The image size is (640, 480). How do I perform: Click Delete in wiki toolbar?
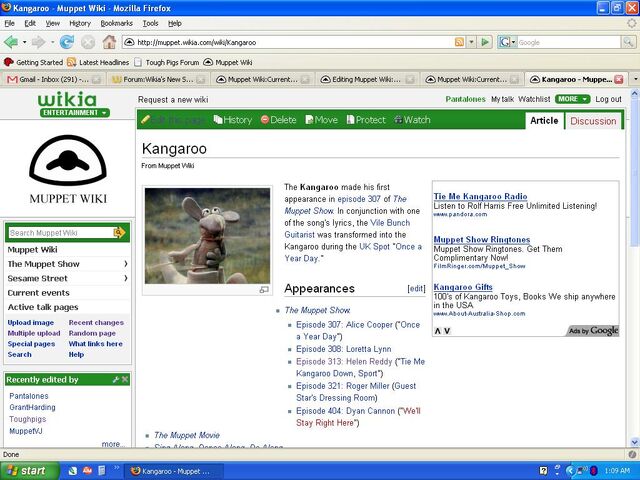pyautogui.click(x=278, y=120)
